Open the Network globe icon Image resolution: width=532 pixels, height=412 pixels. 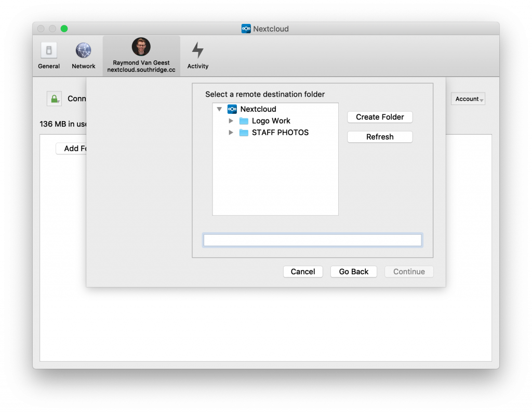83,51
